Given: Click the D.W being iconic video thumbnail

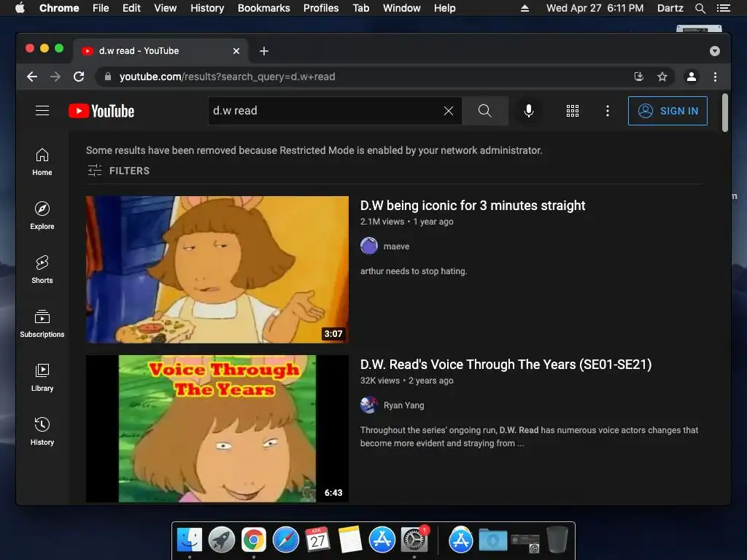Looking at the screenshot, I should pos(217,270).
